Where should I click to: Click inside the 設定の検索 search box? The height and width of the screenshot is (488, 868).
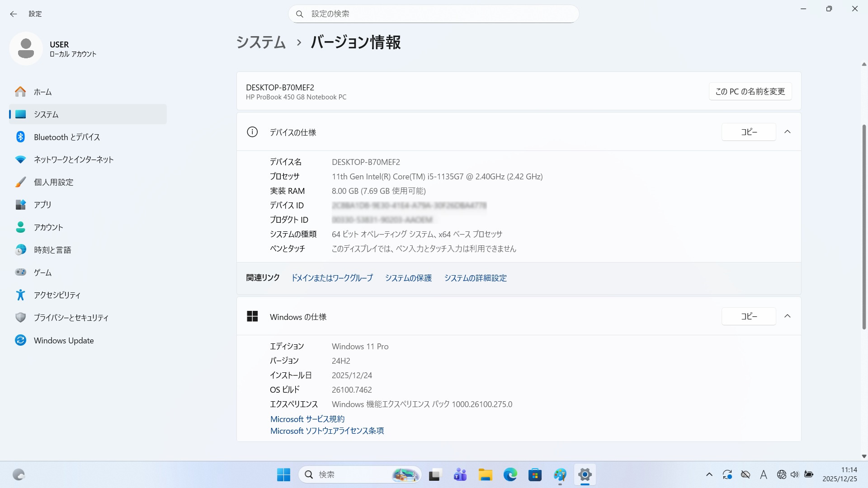434,14
